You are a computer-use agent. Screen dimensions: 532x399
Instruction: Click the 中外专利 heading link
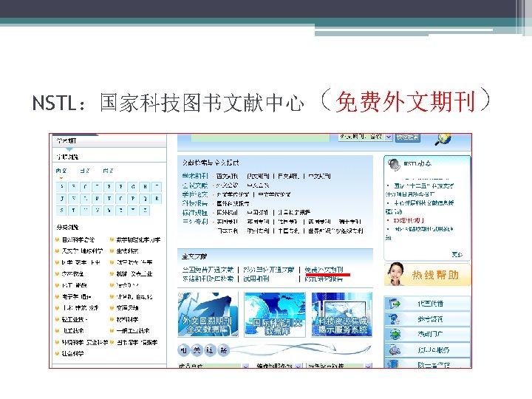click(x=195, y=222)
